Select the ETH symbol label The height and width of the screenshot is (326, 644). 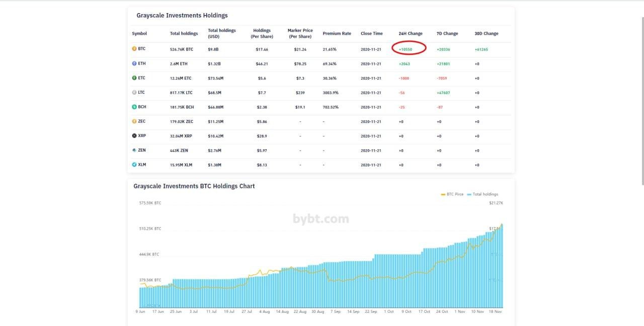click(142, 63)
